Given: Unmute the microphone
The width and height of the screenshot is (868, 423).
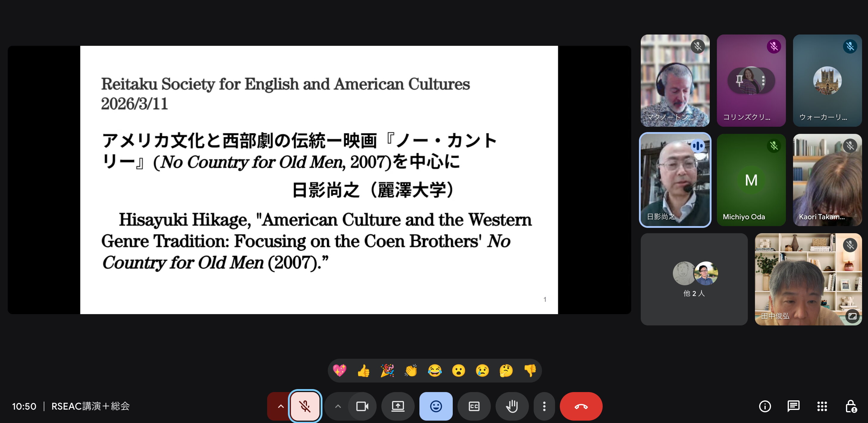Looking at the screenshot, I should (305, 406).
